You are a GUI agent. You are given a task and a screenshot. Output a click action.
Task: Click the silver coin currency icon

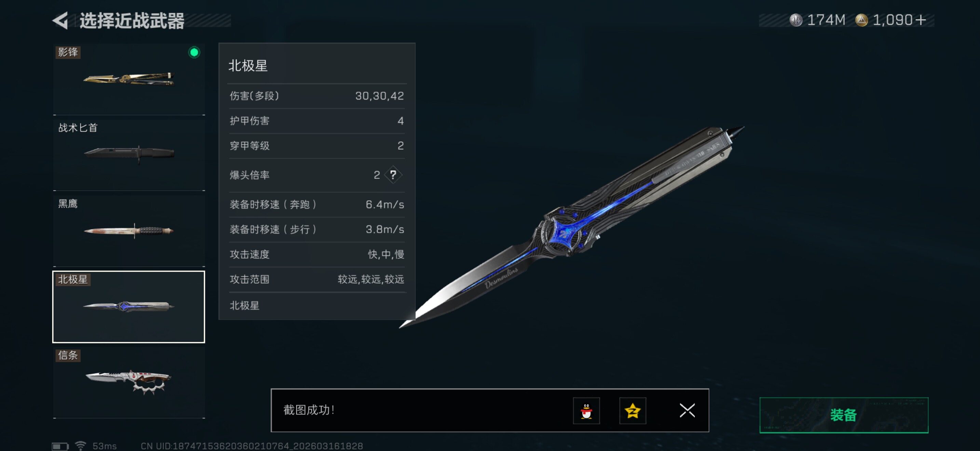tap(795, 20)
